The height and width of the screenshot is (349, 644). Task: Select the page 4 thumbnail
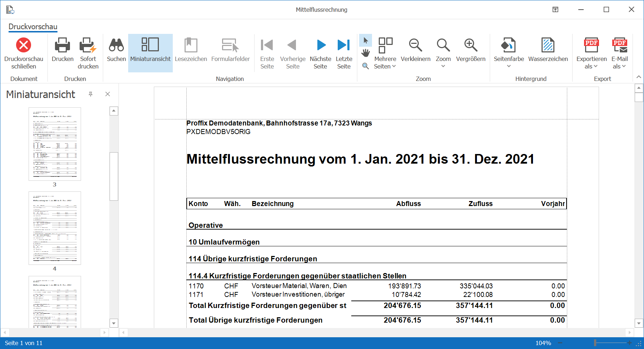[55, 228]
